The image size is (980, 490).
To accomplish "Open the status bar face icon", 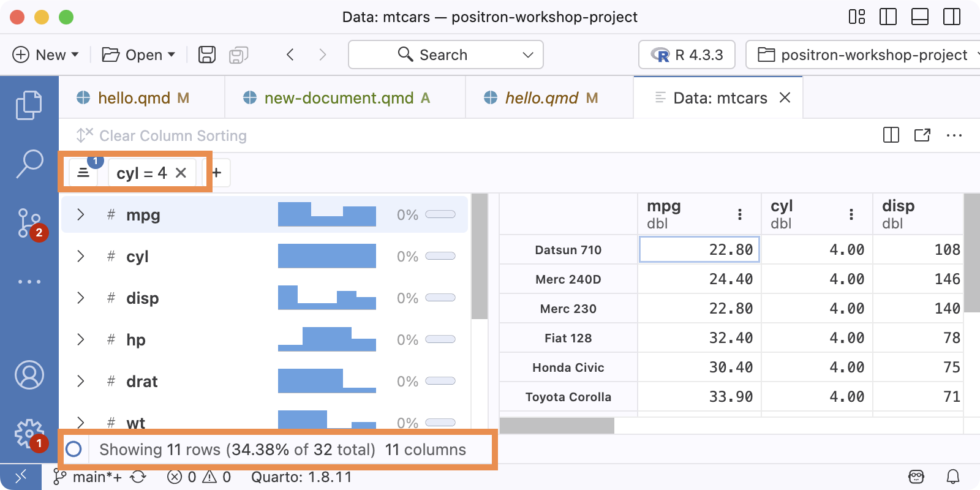I will tap(916, 477).
